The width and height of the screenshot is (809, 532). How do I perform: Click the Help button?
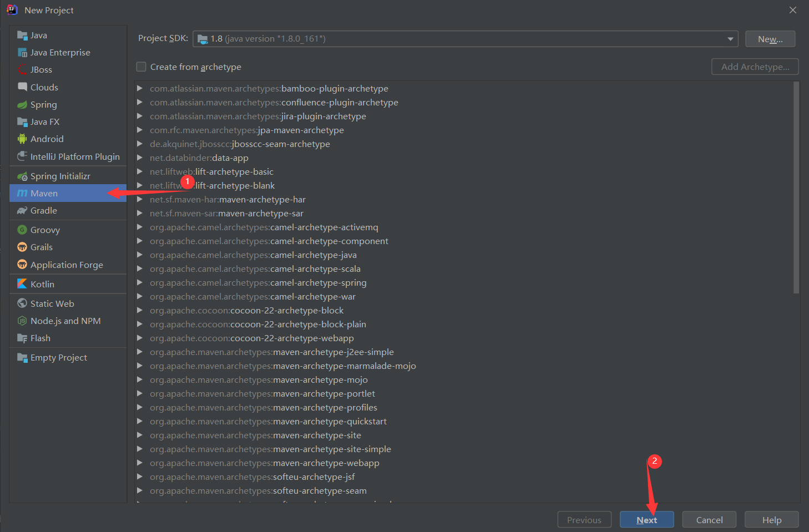772,520
